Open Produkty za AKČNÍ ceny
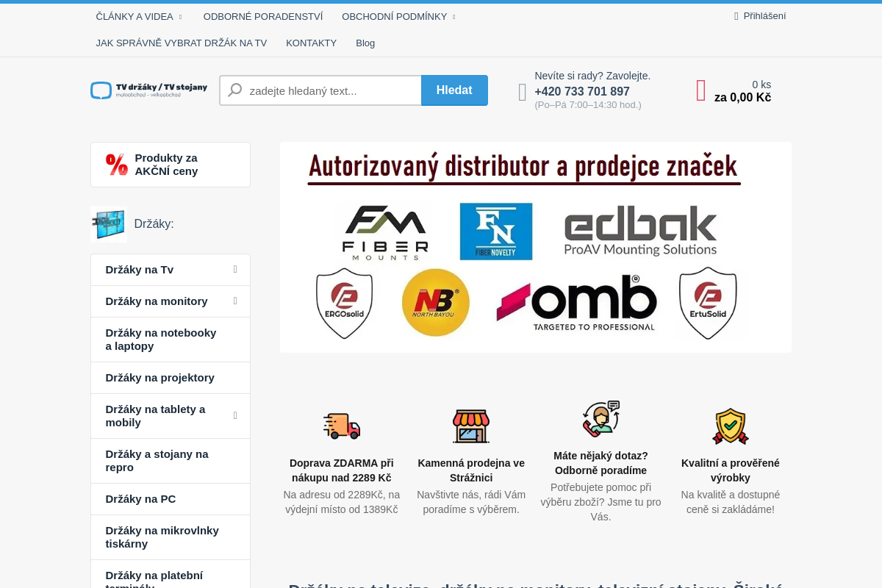The width and height of the screenshot is (882, 588). click(x=171, y=165)
